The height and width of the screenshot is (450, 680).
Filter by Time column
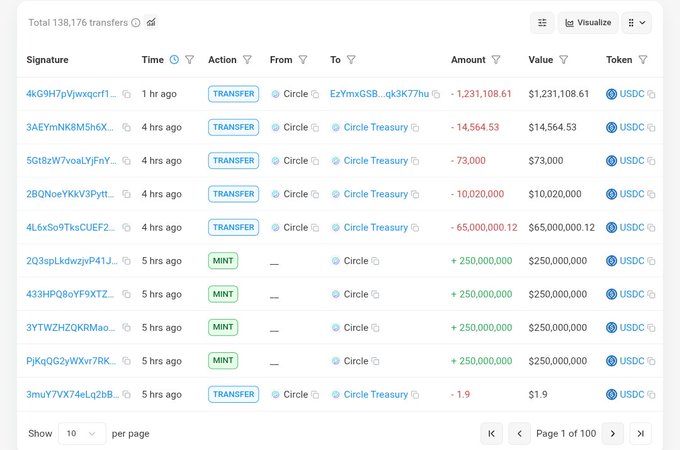[190, 59]
